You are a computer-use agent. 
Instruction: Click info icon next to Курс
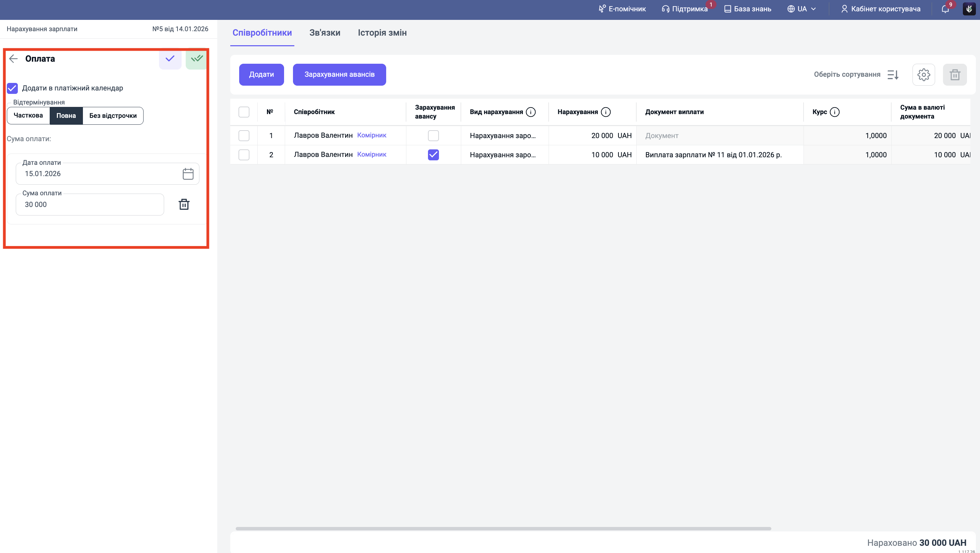click(835, 112)
